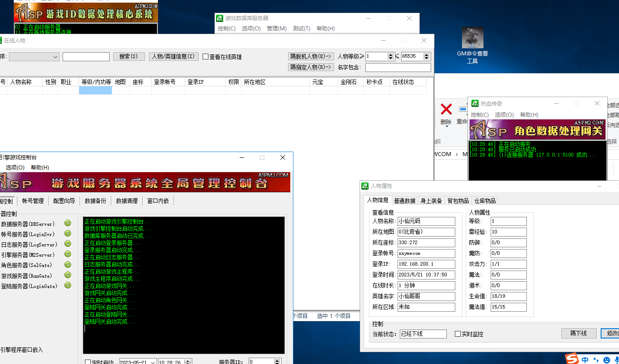Switch to the 帐号管理 tab
Image resolution: width=619 pixels, height=364 pixels.
pyautogui.click(x=33, y=201)
